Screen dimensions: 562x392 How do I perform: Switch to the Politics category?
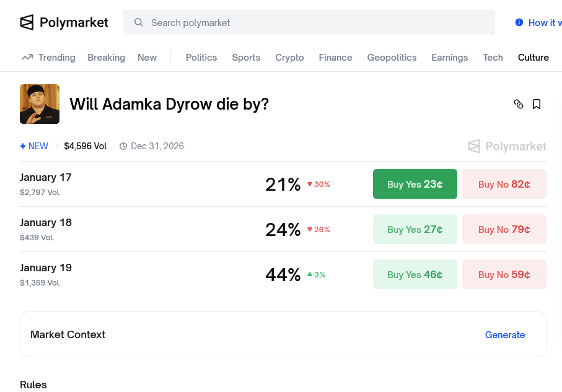[x=201, y=58]
